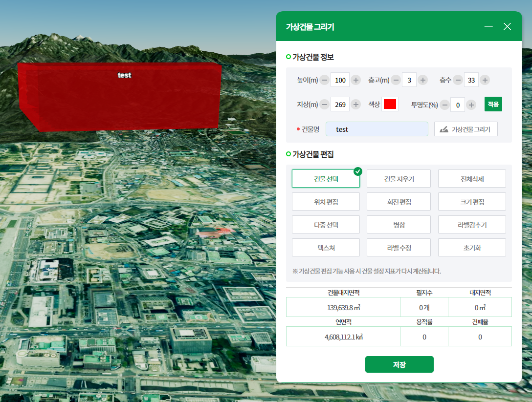Open the 텍스쳐 texture option
Image resolution: width=532 pixels, height=402 pixels.
[x=326, y=248]
